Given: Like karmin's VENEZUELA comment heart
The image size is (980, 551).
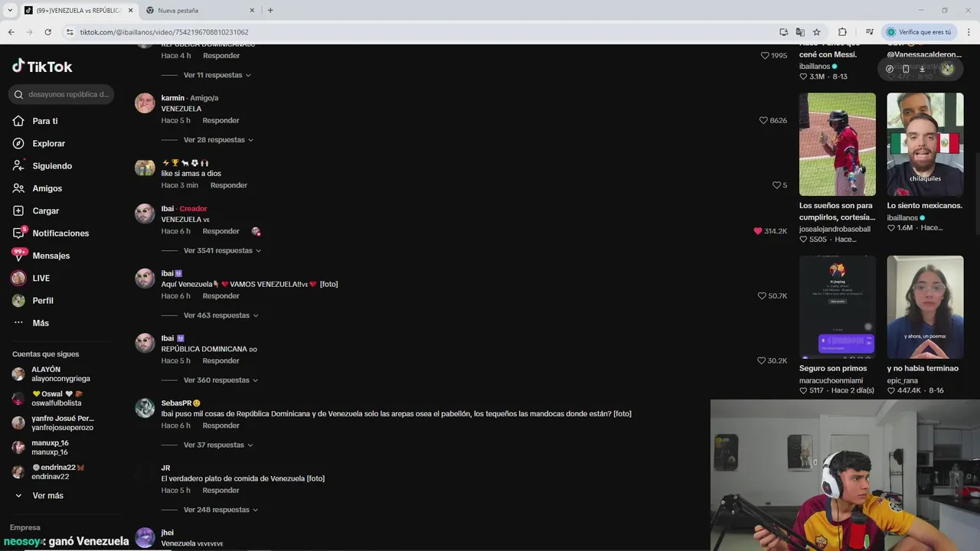Looking at the screenshot, I should [x=763, y=120].
